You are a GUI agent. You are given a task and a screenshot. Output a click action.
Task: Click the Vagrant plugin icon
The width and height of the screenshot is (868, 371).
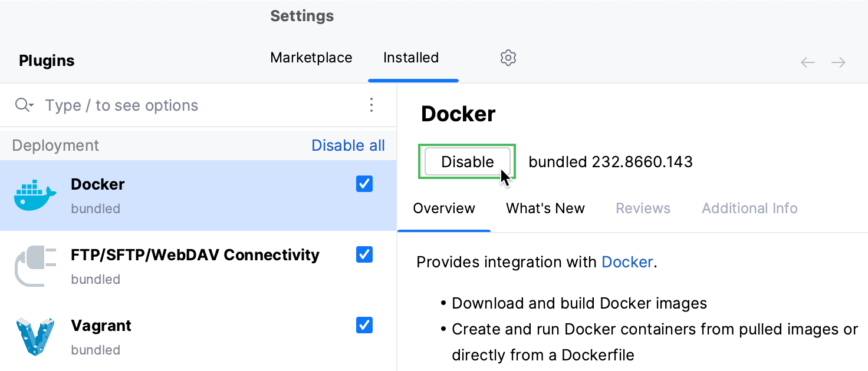tap(34, 336)
